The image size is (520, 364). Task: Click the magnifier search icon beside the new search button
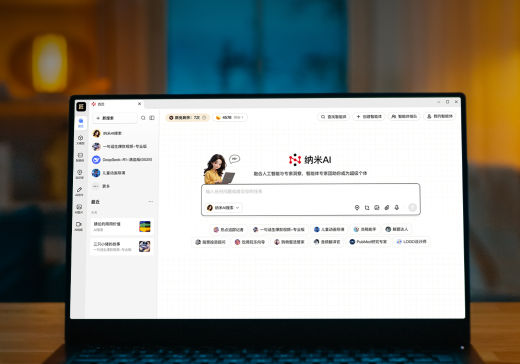coord(143,118)
